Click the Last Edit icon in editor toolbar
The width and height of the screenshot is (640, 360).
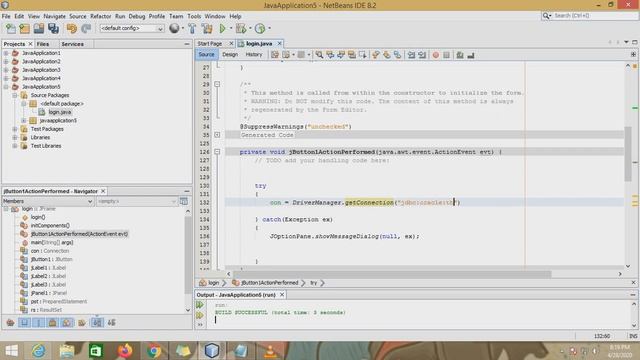[275, 55]
